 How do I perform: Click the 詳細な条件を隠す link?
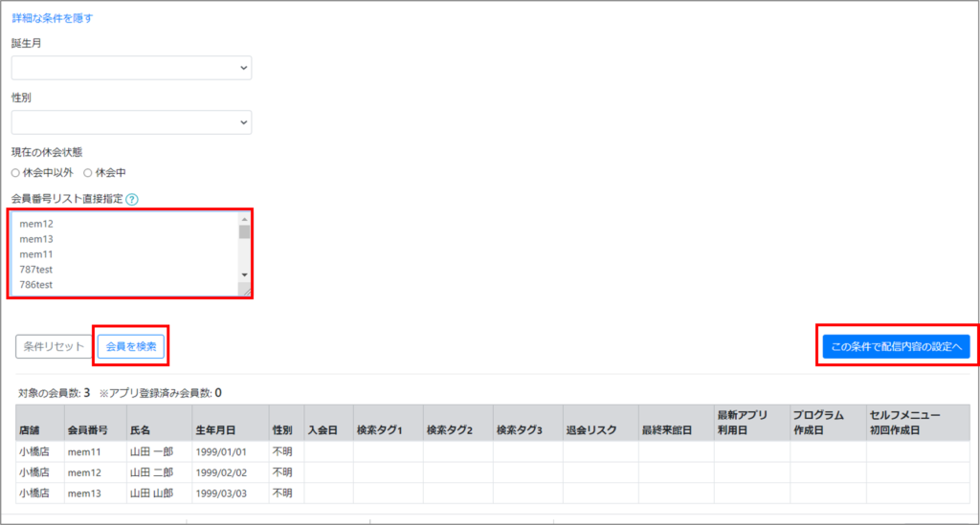click(53, 18)
